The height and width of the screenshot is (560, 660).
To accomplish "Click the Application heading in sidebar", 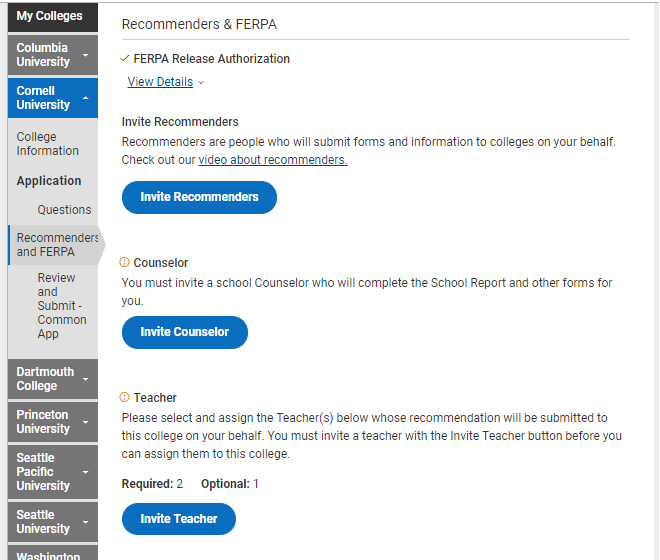I will click(49, 181).
